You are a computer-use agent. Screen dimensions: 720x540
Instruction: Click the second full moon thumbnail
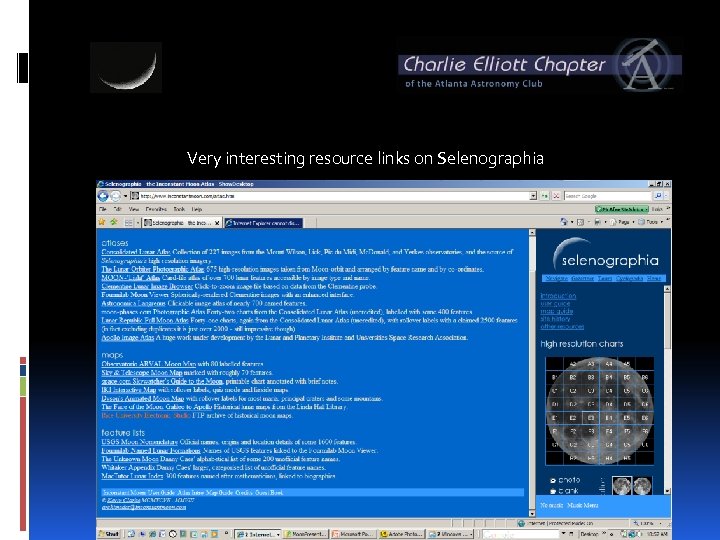pos(642,485)
